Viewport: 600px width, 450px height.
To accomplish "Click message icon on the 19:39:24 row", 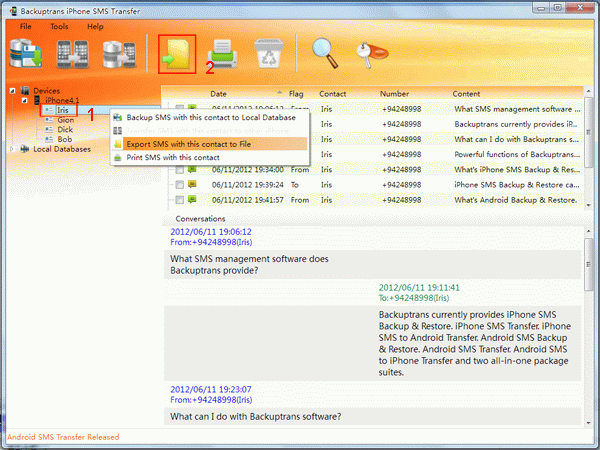I will [192, 184].
